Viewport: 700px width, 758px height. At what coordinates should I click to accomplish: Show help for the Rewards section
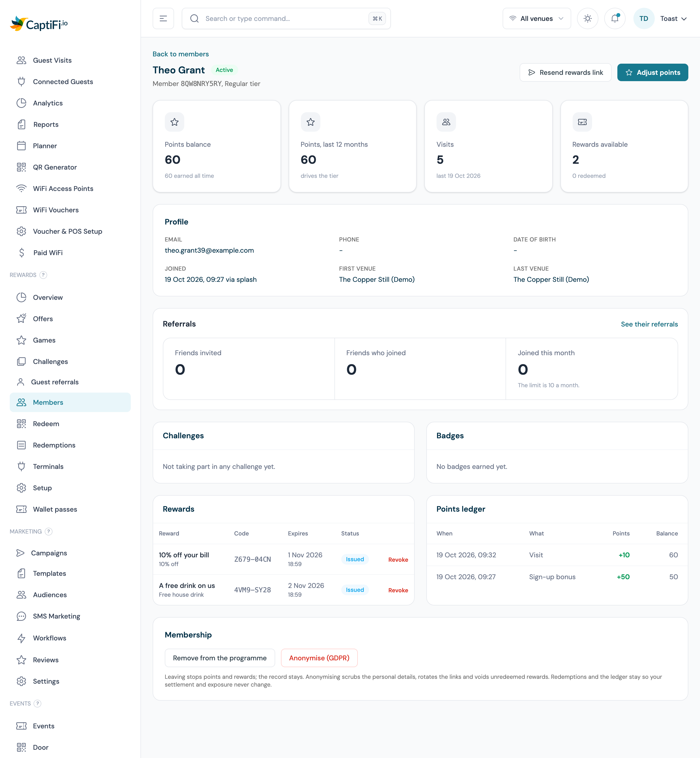[x=43, y=275]
